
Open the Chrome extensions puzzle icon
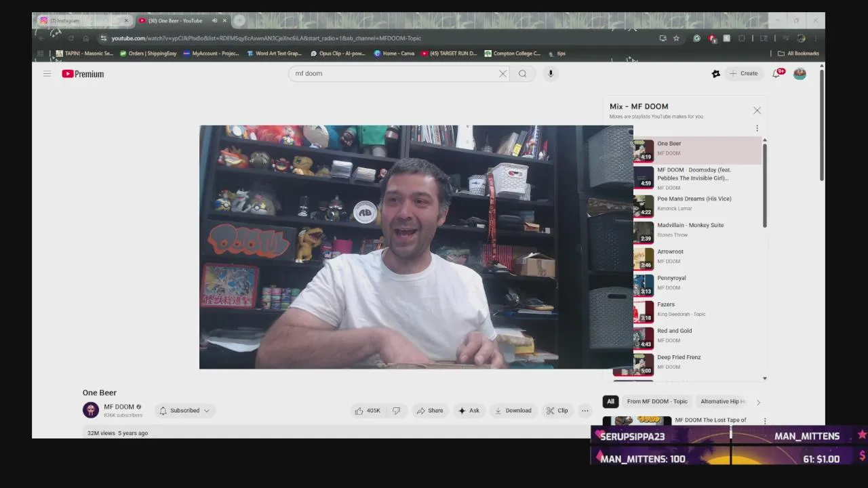[x=741, y=38]
